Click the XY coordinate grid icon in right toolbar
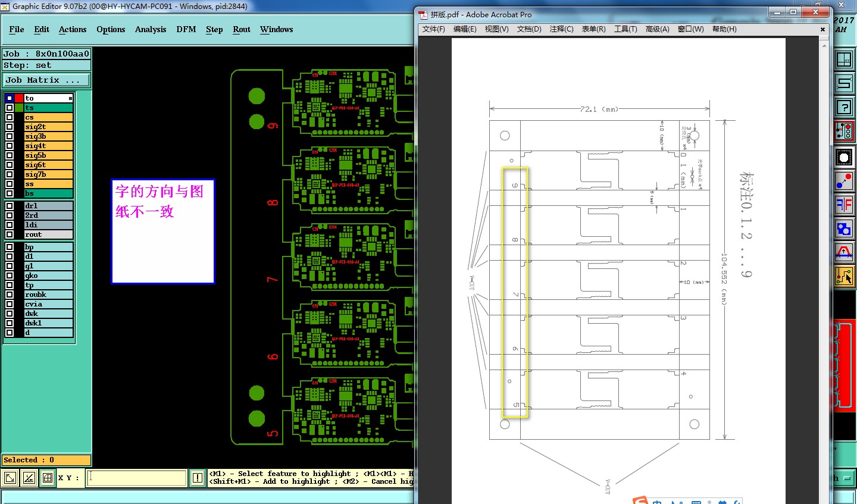Viewport: 857px width, 504px height. [x=844, y=59]
